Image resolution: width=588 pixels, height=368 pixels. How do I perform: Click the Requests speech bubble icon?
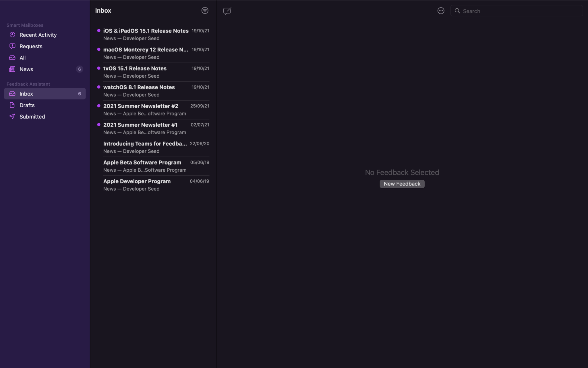(x=12, y=46)
